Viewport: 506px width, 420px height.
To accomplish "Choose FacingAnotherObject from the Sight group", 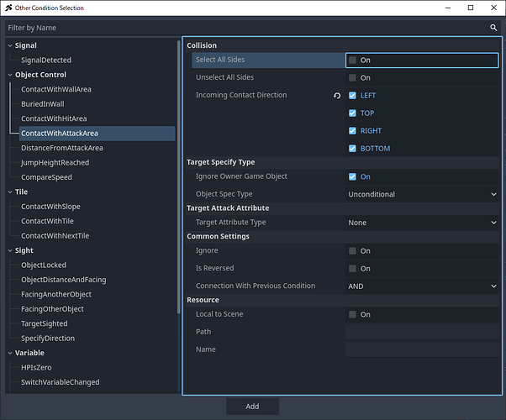I will point(56,294).
